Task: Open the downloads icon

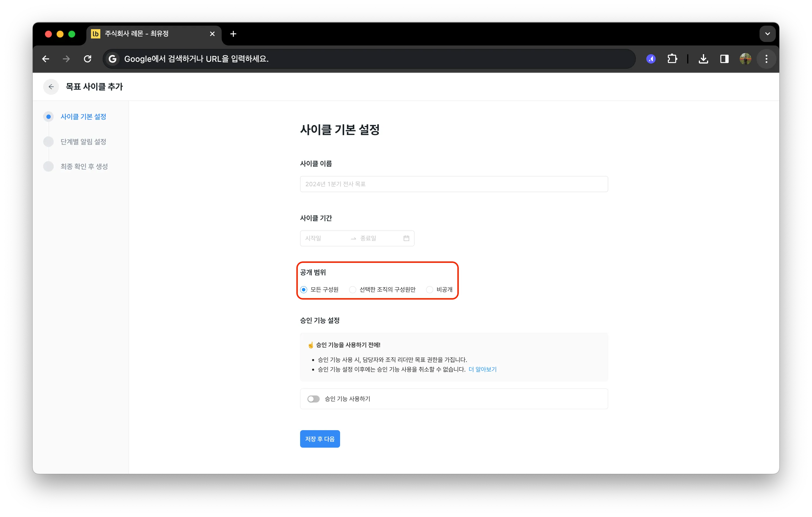Action: pos(703,59)
